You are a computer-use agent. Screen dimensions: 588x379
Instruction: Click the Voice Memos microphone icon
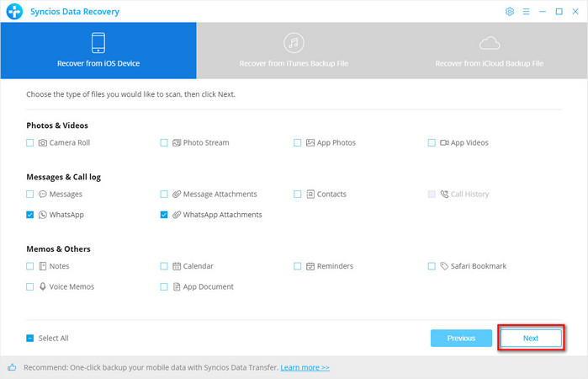tap(43, 286)
